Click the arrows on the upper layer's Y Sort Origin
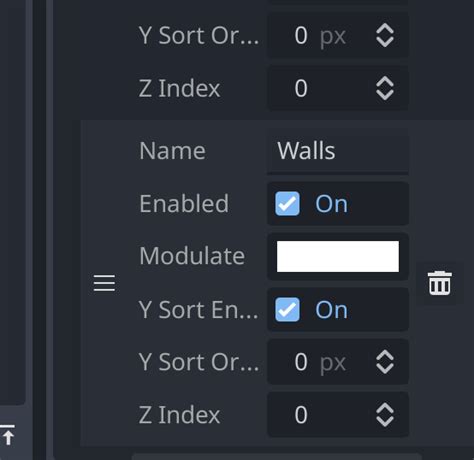This screenshot has width=474, height=460. [385, 36]
